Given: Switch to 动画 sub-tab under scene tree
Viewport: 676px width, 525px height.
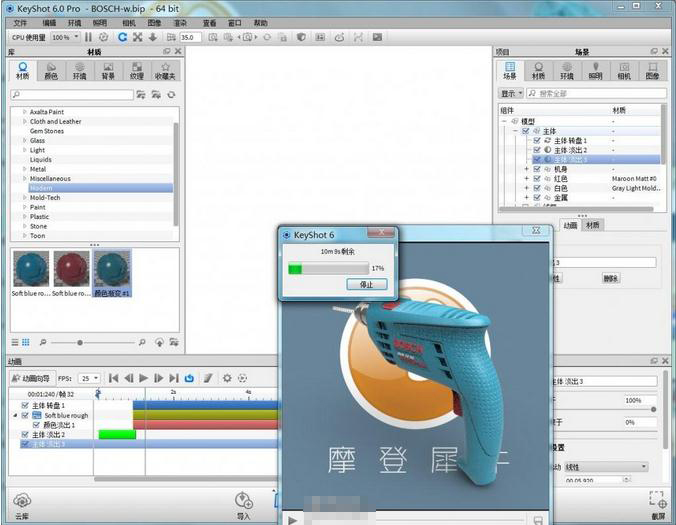Looking at the screenshot, I should (570, 225).
